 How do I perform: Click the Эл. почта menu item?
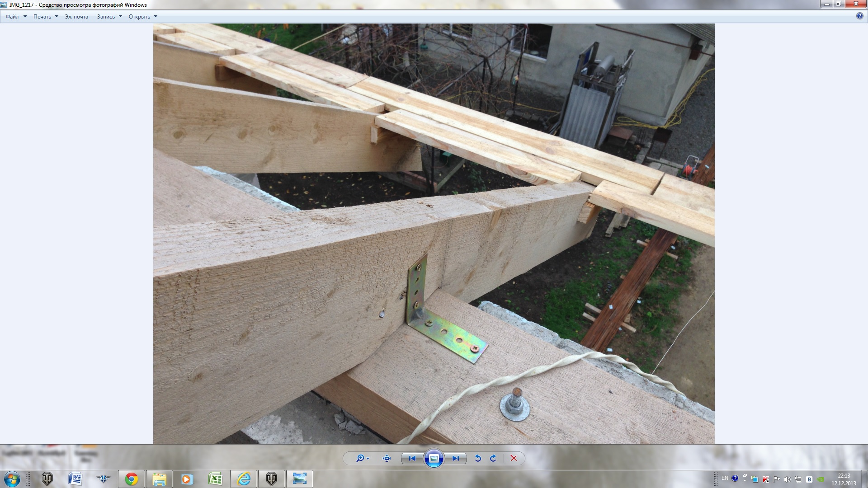[x=76, y=17]
